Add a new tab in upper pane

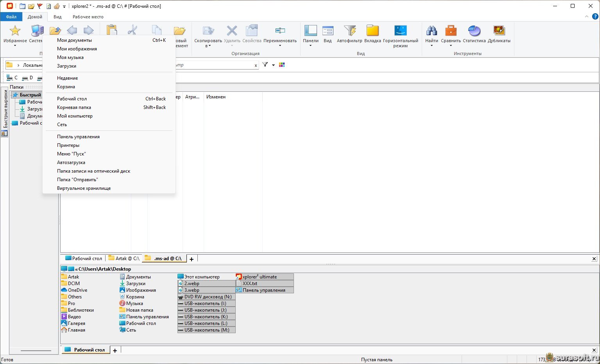pyautogui.click(x=192, y=259)
